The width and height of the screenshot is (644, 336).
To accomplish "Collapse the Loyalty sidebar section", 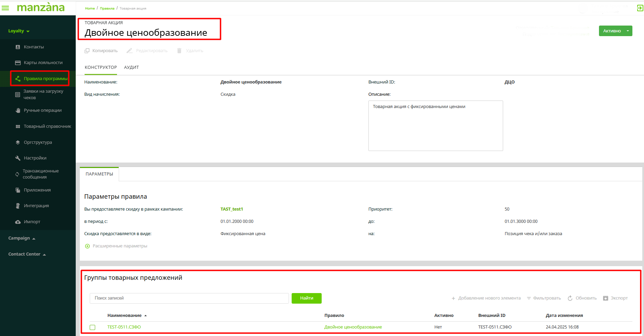I will [x=19, y=31].
